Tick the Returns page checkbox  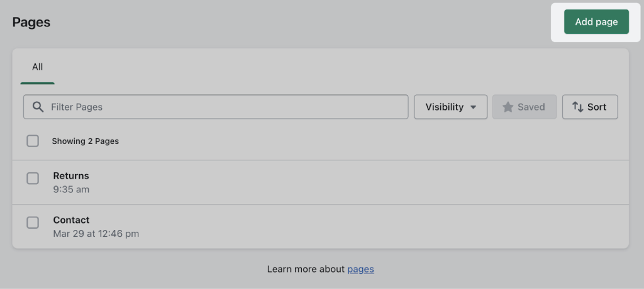(33, 178)
